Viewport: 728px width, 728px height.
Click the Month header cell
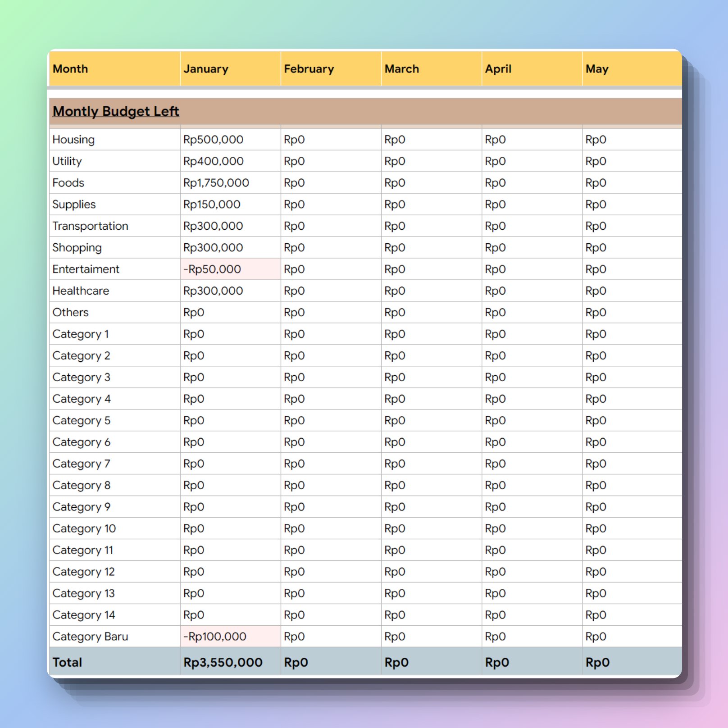coord(70,68)
